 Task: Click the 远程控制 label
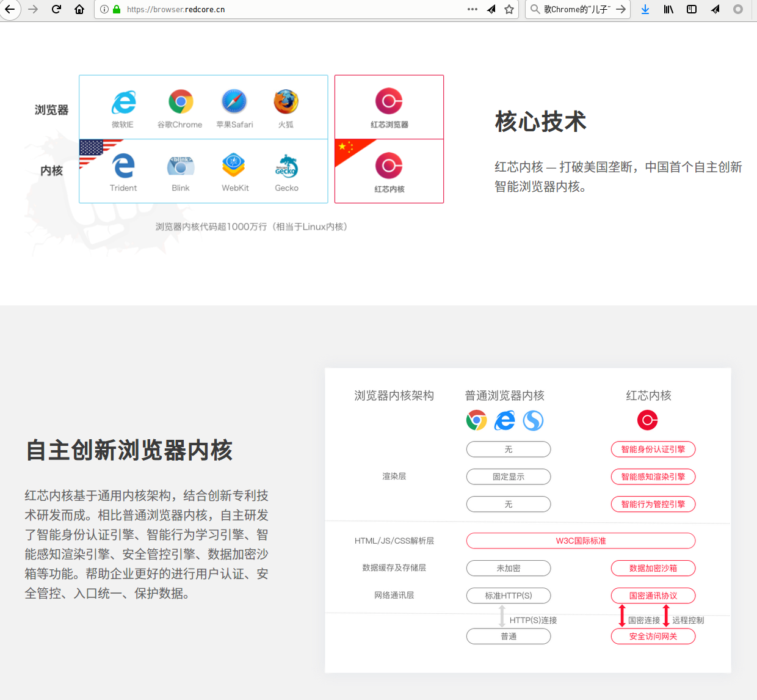tap(688, 621)
